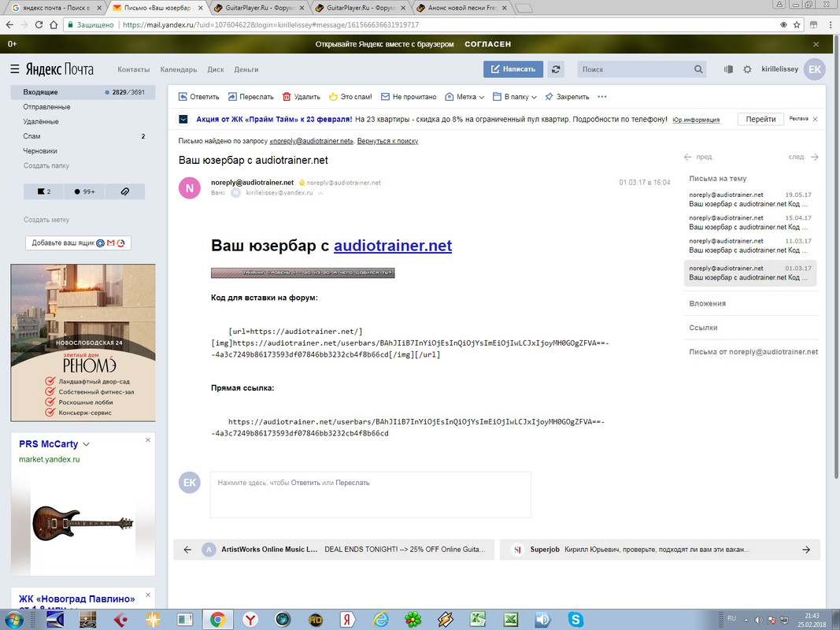
Task: Close the browser promo top bar
Action: pos(816,44)
